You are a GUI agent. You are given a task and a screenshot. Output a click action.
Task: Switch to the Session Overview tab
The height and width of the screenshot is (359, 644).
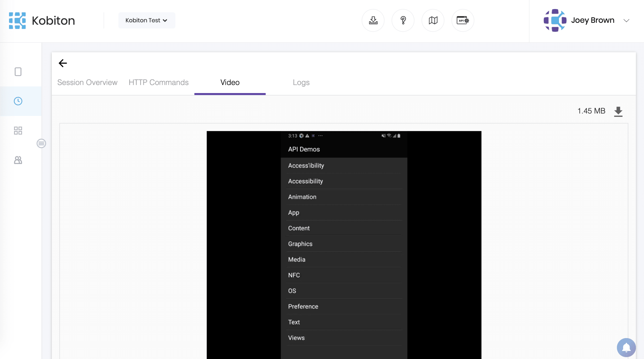(87, 82)
